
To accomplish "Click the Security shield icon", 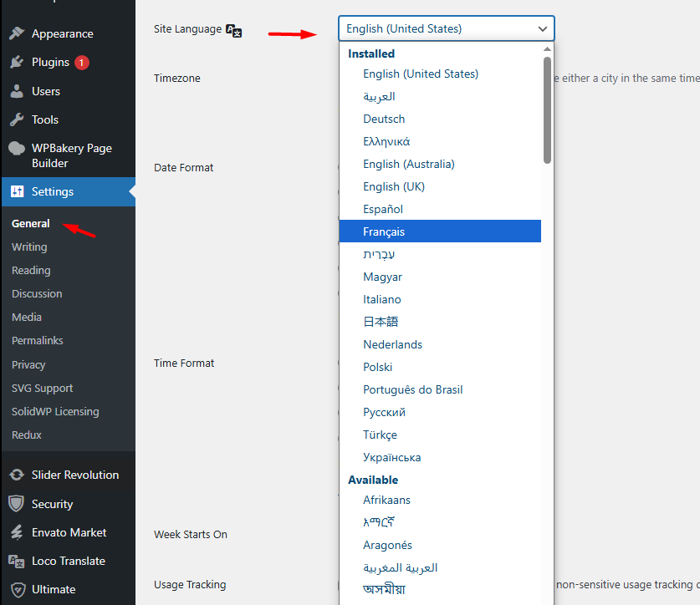I will pos(17,504).
